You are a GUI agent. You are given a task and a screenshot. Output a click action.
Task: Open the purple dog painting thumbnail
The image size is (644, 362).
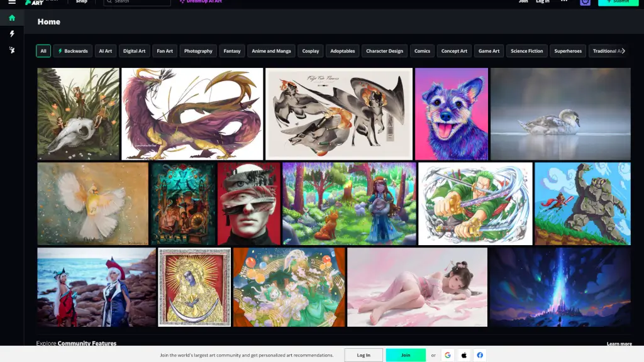[451, 114]
